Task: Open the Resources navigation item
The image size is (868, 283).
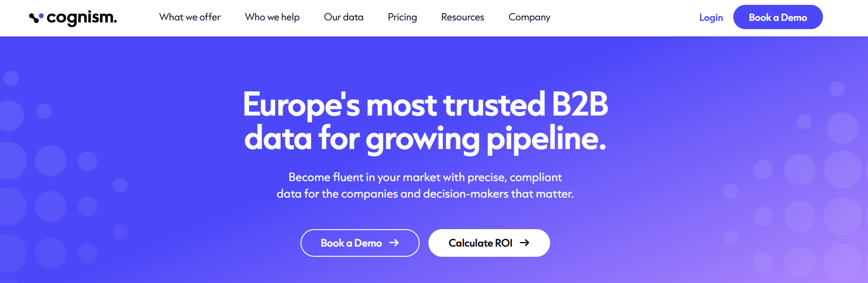Action: tap(463, 17)
